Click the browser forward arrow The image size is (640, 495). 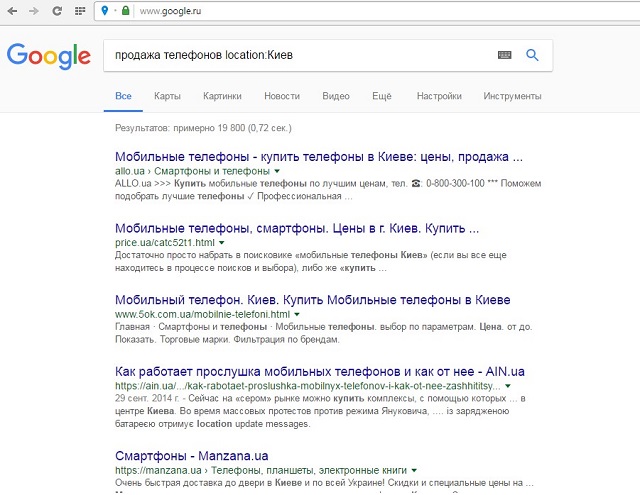34,11
